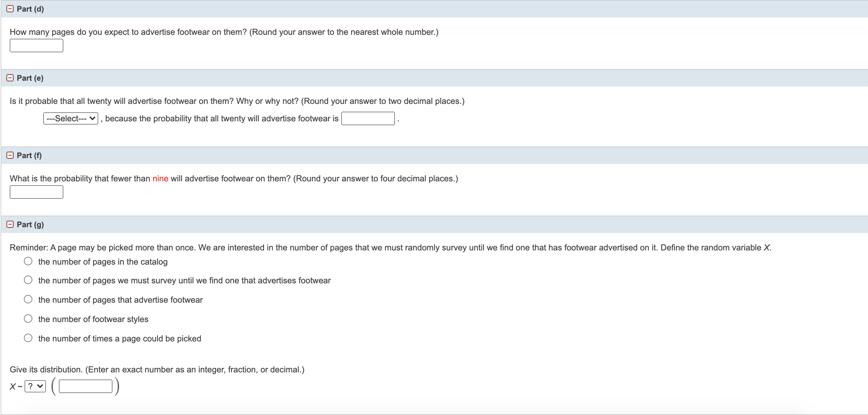This screenshot has width=868, height=415.
Task: Select 'the number of footwear styles'
Action: tap(28, 319)
